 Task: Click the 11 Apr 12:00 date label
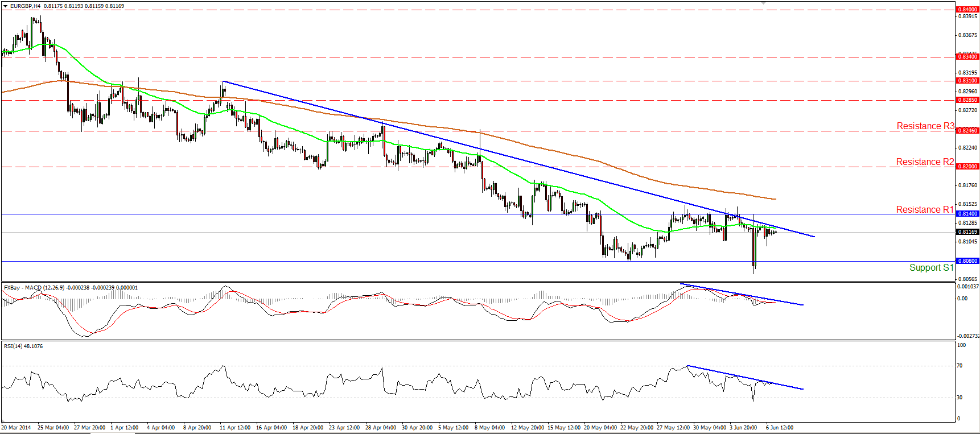point(235,428)
